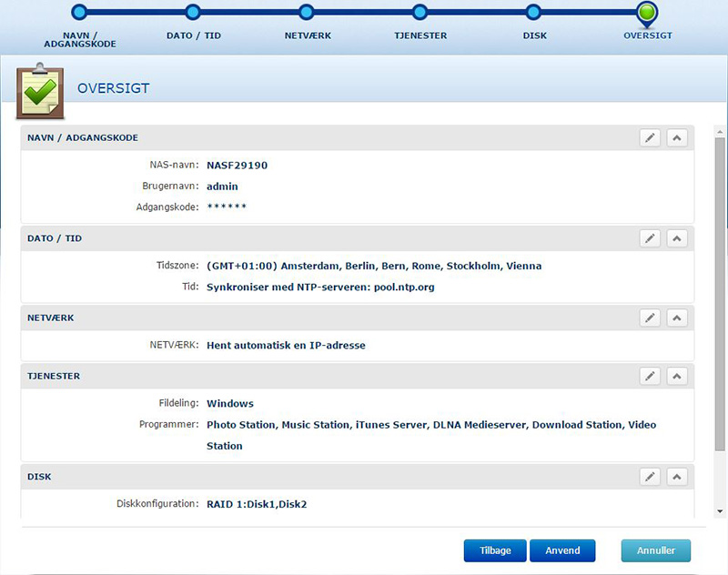
Task: Go to TJENESTER wizard step
Action: click(420, 12)
